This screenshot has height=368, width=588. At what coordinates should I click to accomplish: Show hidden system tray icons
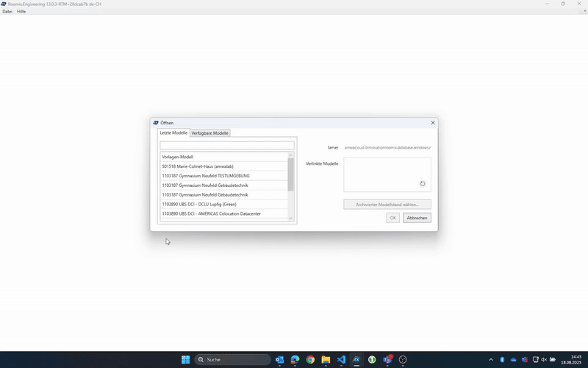[x=491, y=360]
